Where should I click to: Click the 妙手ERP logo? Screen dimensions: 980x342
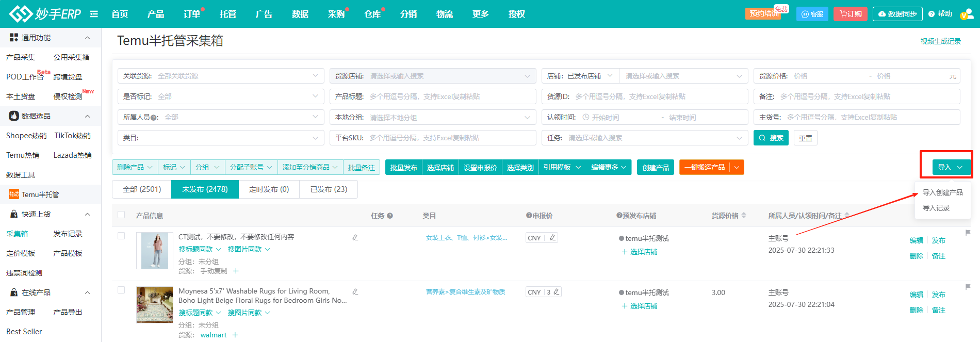pyautogui.click(x=45, y=14)
